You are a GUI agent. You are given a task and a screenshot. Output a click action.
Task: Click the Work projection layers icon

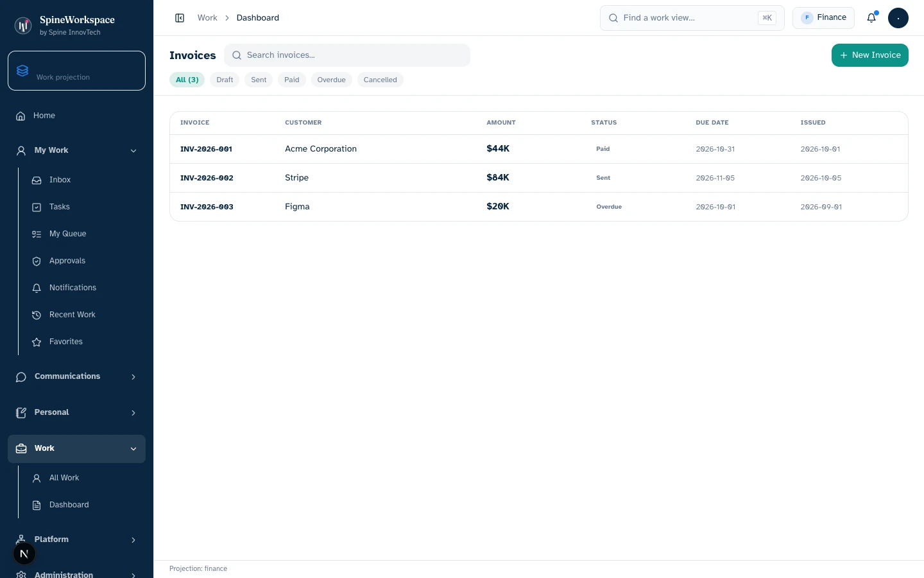22,71
